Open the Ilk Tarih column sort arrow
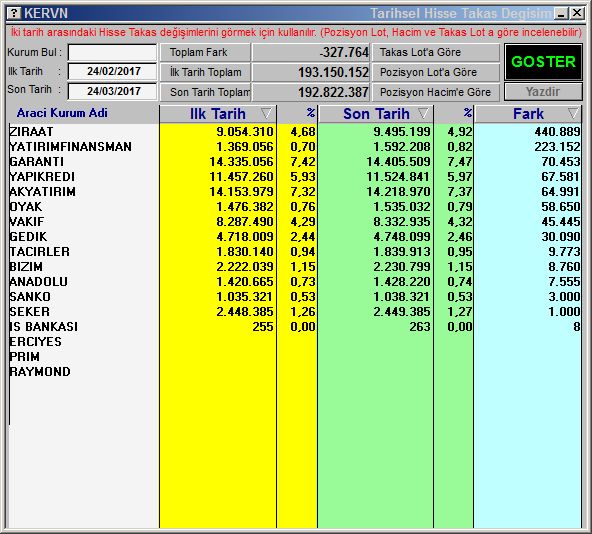 266,113
